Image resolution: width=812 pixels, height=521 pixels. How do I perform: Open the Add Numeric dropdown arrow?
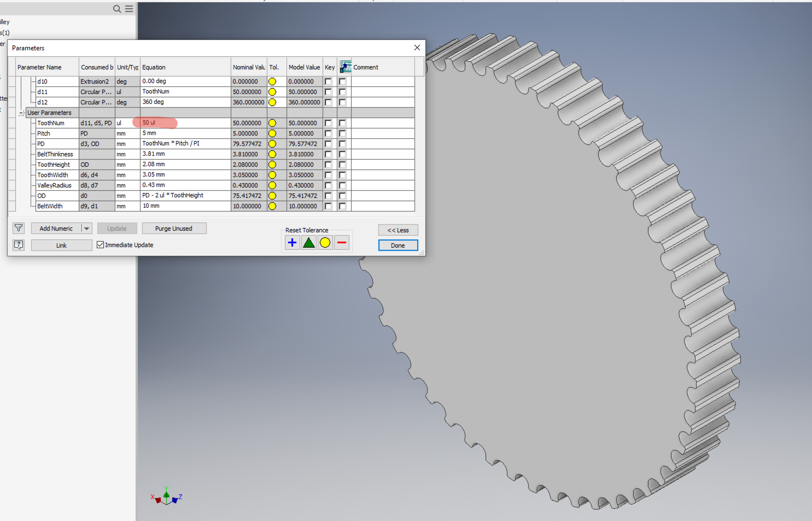(x=87, y=228)
